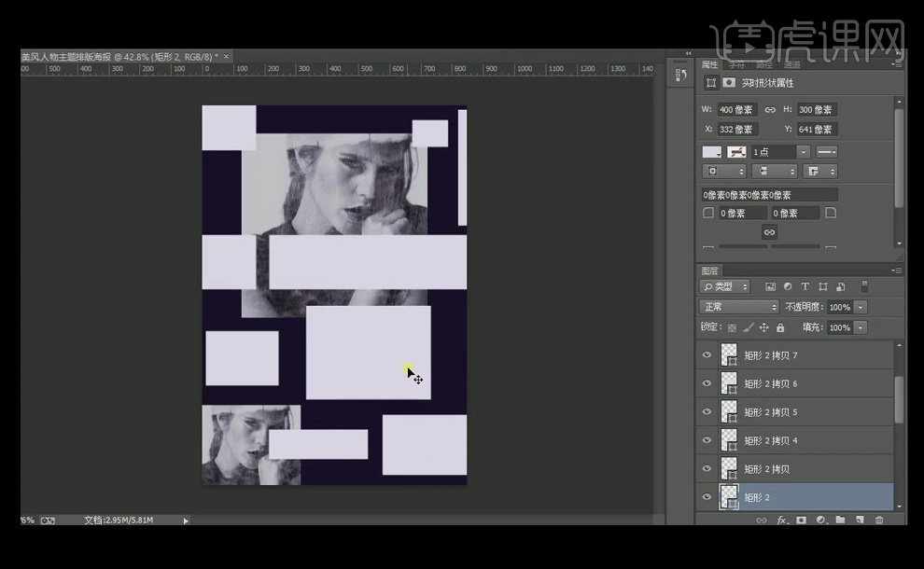Toggle visibility of 矩形 2 拷贝 4
The width and height of the screenshot is (924, 569).
pyautogui.click(x=707, y=440)
